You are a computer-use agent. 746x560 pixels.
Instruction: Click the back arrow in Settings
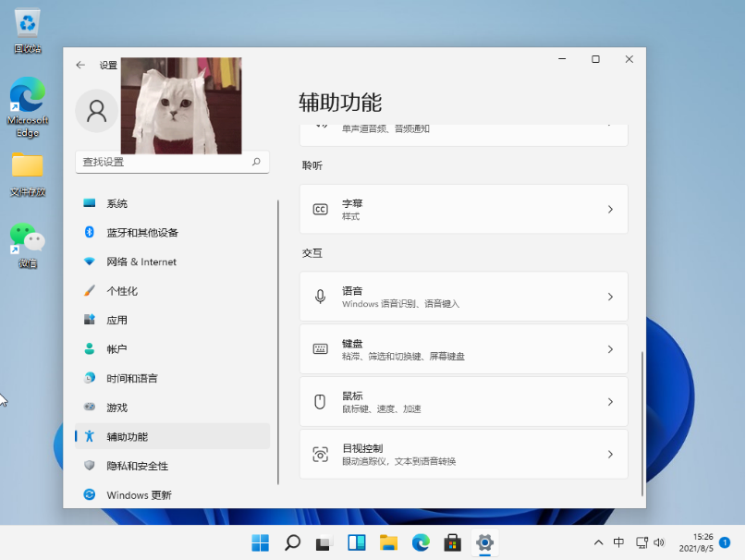(x=80, y=65)
